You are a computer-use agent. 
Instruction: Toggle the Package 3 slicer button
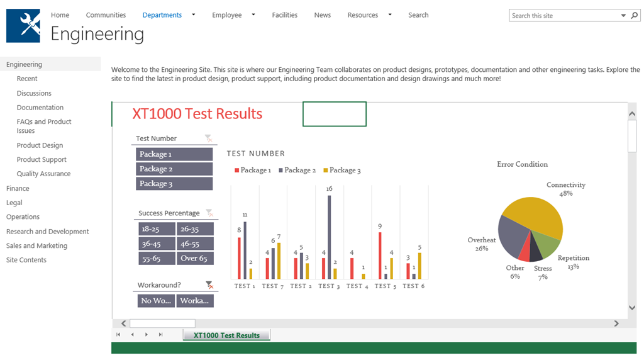click(x=174, y=184)
